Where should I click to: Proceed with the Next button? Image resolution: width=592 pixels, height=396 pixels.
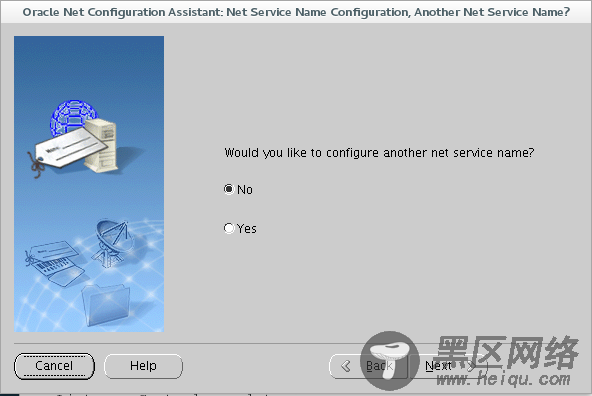click(x=449, y=366)
